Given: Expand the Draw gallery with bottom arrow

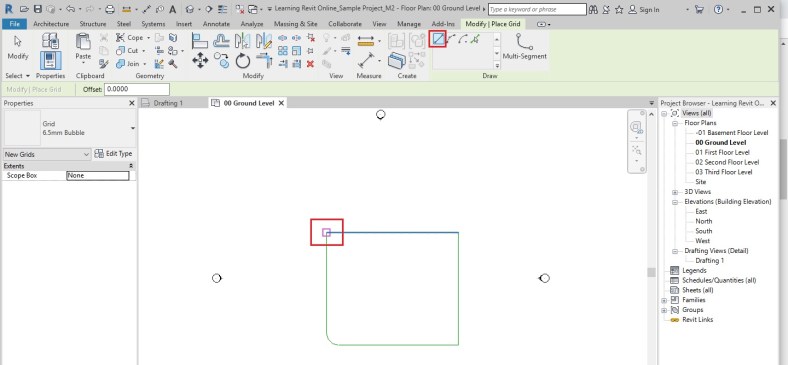Looking at the screenshot, I should tap(497, 65).
